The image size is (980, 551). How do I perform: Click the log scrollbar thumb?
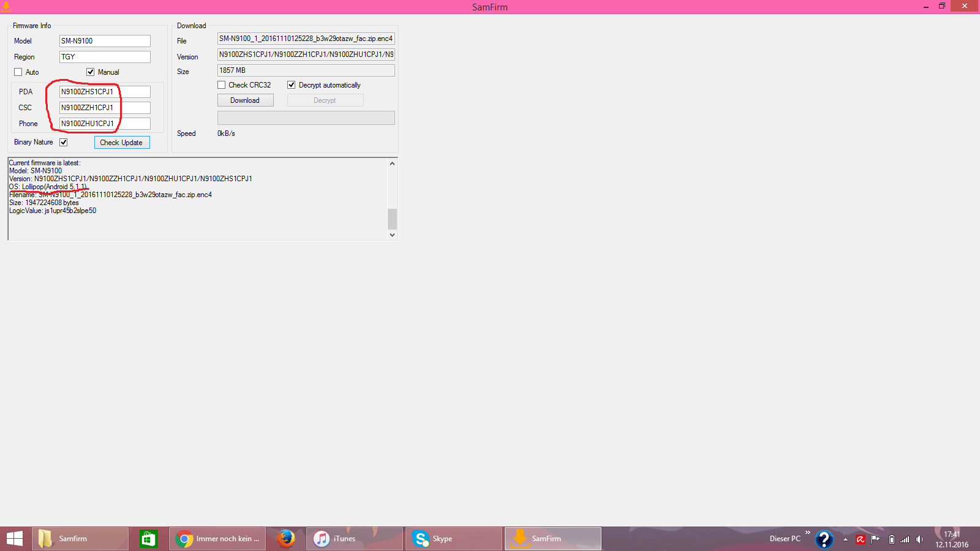(393, 219)
